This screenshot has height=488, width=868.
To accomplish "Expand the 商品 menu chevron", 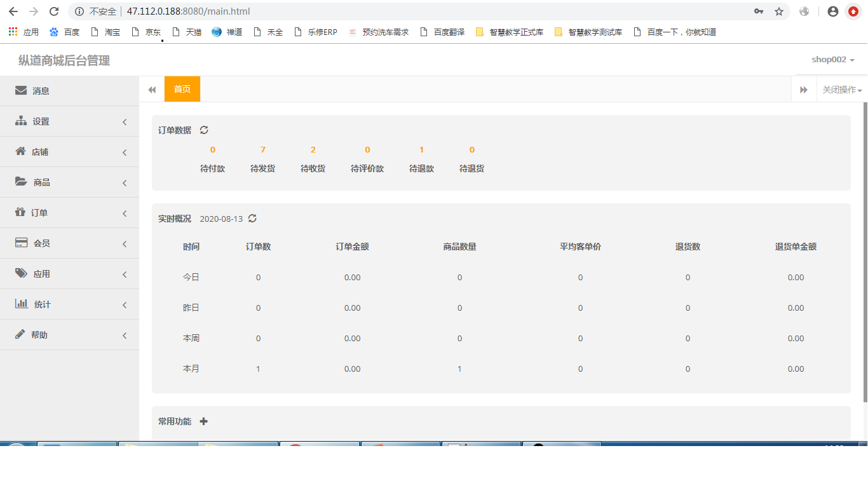I will 125,183.
